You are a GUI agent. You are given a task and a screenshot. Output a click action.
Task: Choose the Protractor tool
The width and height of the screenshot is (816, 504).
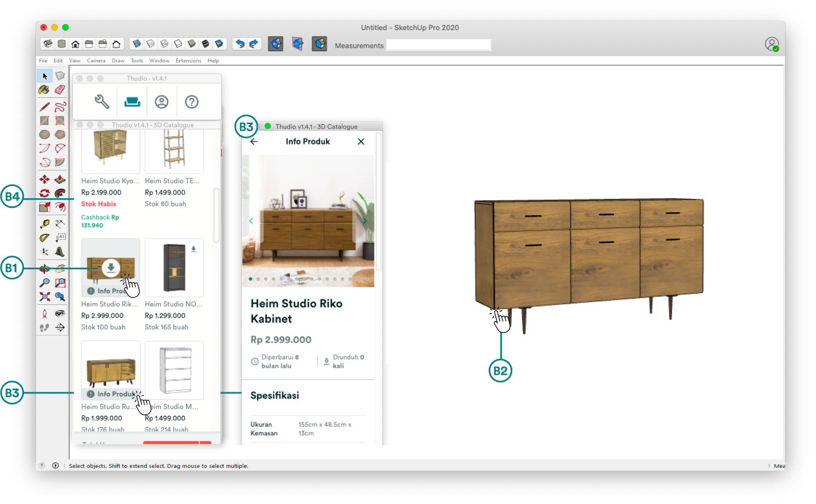(44, 238)
